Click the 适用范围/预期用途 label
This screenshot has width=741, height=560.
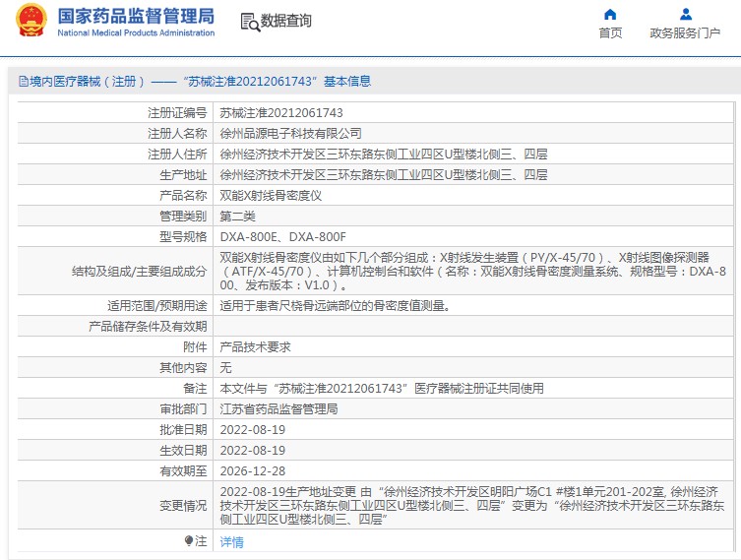[x=157, y=306]
